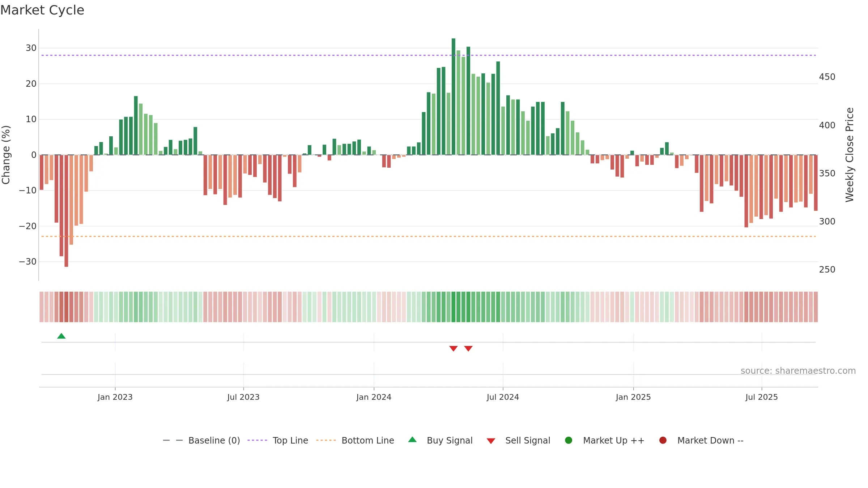868x488 pixels.
Task: Click the 0 tick on the Change axis
Action: pos(34,155)
